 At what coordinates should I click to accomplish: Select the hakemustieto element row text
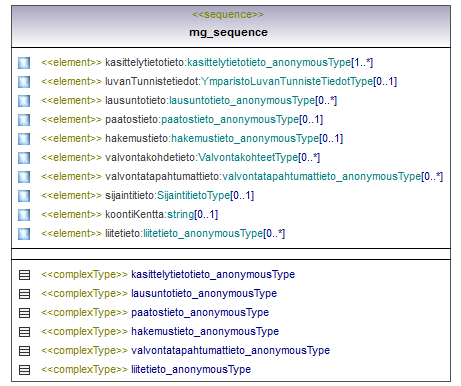pos(192,139)
